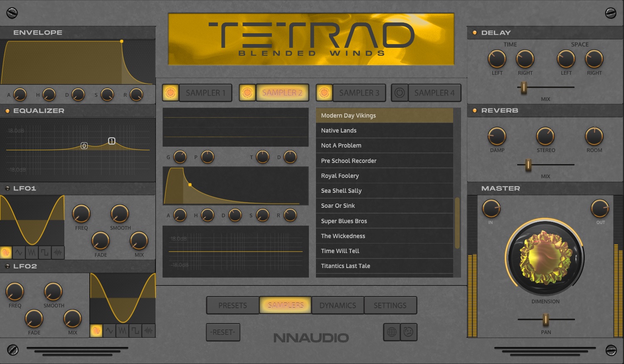
Task: Click the Delay MIX slider handle
Action: (x=524, y=87)
